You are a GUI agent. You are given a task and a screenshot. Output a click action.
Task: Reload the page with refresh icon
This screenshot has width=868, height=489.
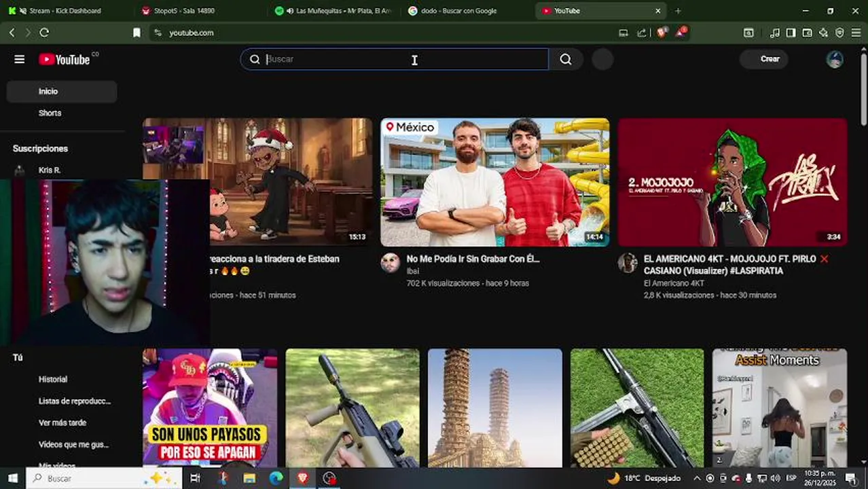[44, 33]
